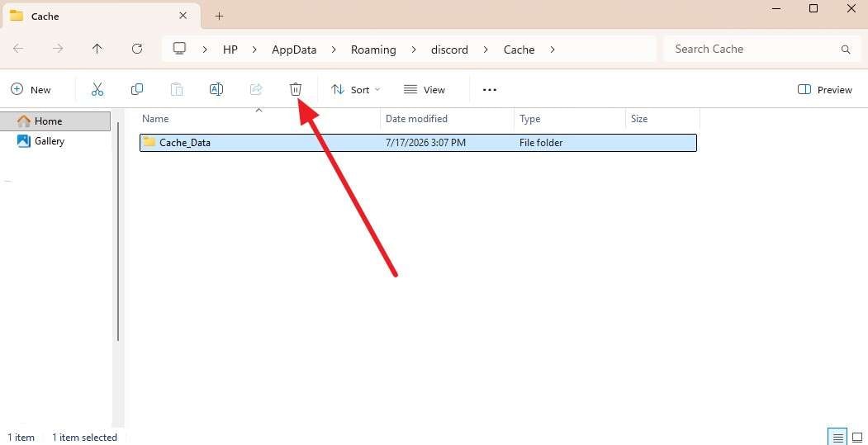The width and height of the screenshot is (868, 445).
Task: Sort by Date modified column
Action: click(x=448, y=118)
